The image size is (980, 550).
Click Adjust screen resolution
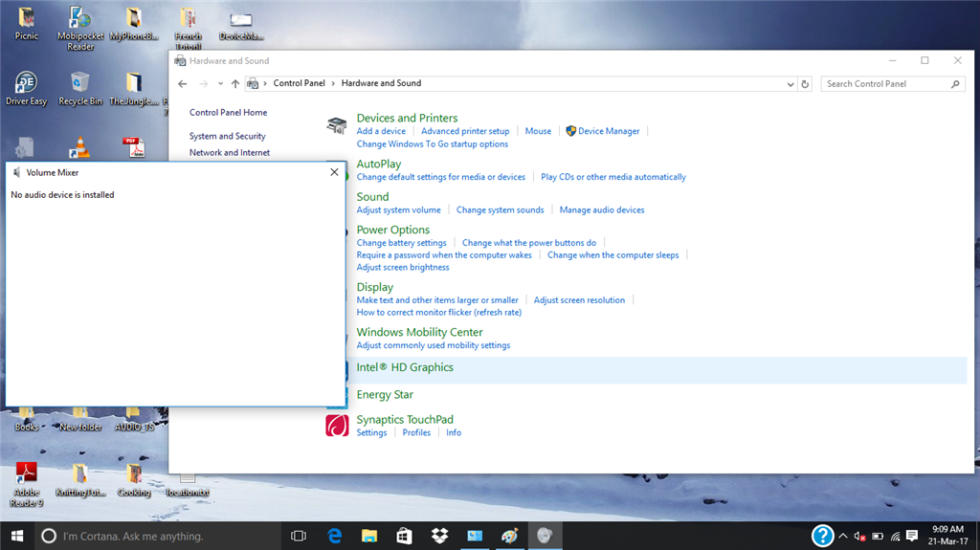tap(579, 300)
